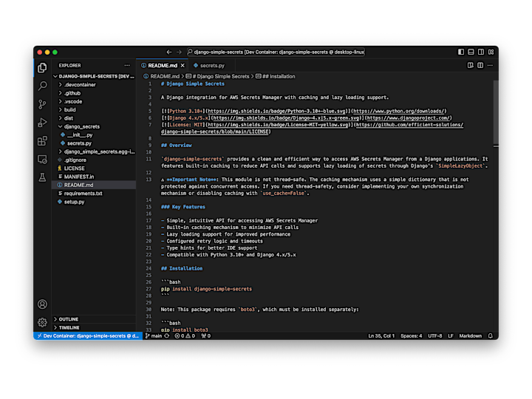The height and width of the screenshot is (399, 532).
Task: Open the Testing flask view
Action: 42,177
